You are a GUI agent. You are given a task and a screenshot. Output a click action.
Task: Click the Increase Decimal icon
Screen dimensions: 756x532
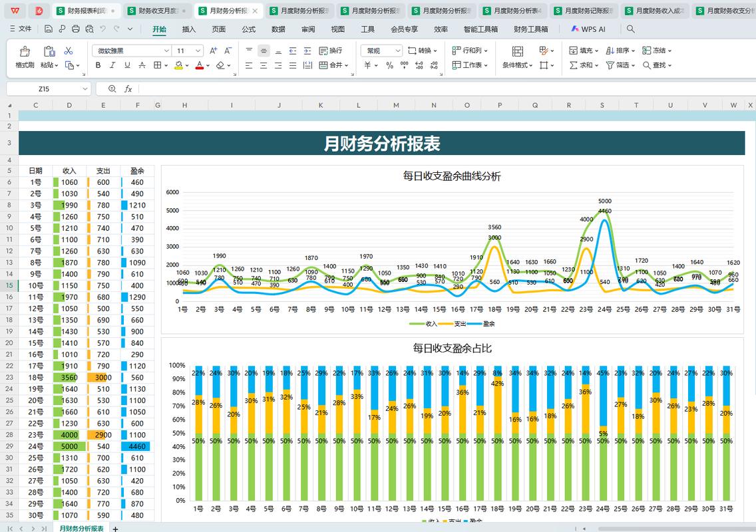point(419,65)
